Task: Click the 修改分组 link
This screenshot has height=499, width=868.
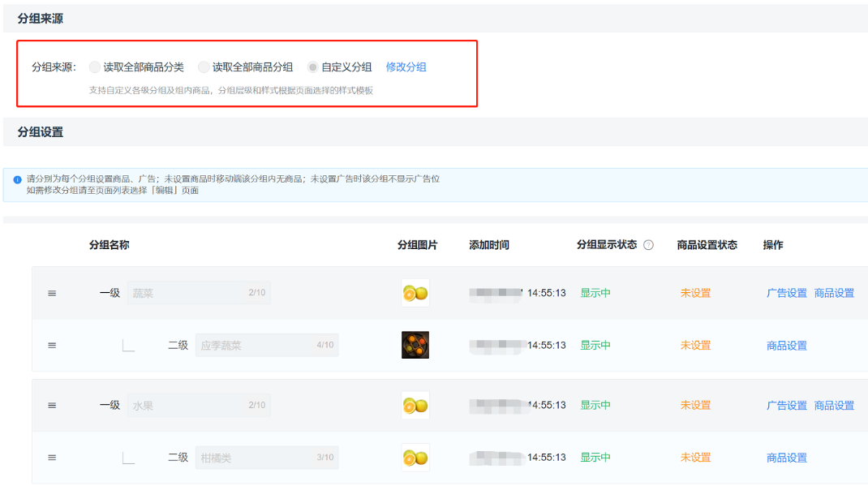Action: [x=406, y=67]
